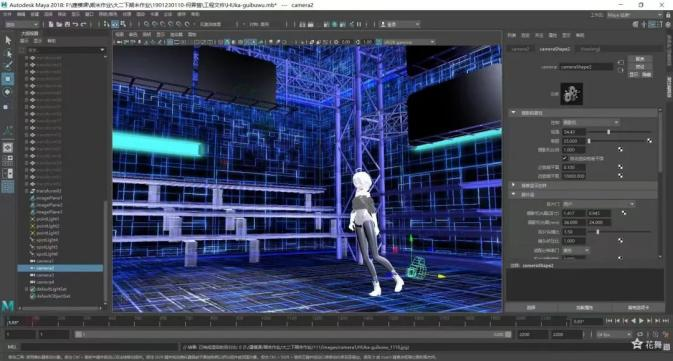Viewport: 673px width, 361px height.
Task: Pick the Paint Selection brush tool
Action: pos(8,66)
